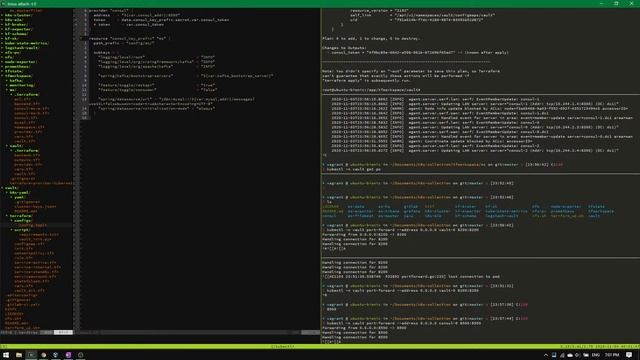Select the configs/ folder under terraform
640x360 pixels.
pyautogui.click(x=23, y=220)
